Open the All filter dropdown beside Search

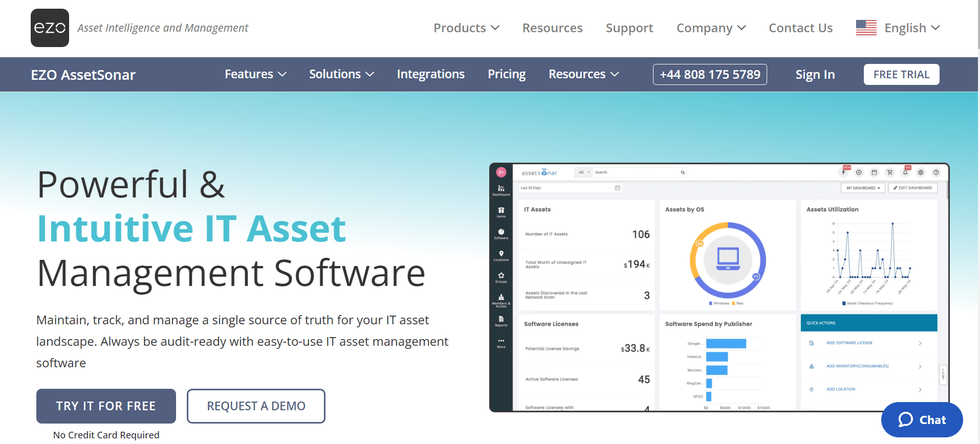tap(583, 172)
